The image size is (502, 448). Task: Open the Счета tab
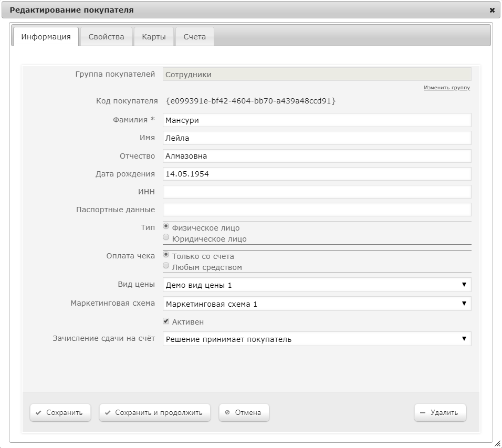coord(195,37)
